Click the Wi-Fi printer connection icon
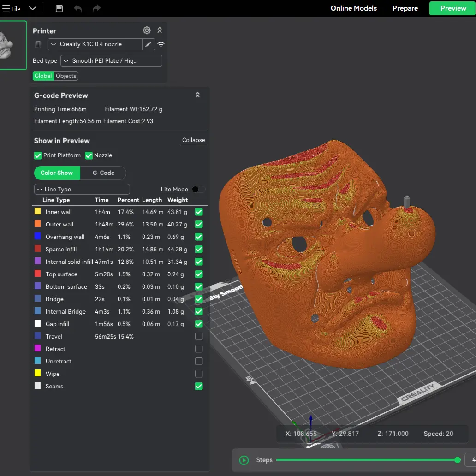Viewport: 476px width, 476px height. click(x=161, y=44)
